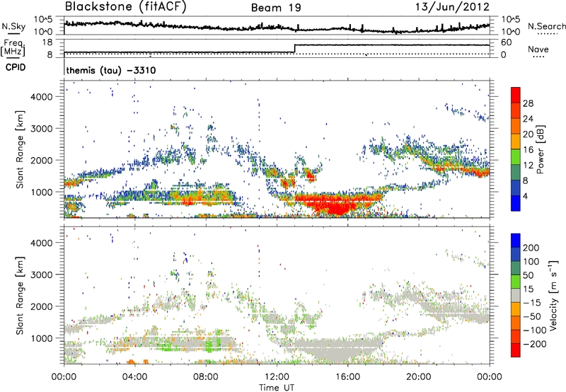Click the red top segment of the Power colorbar
566x392 pixels.
[x=516, y=95]
